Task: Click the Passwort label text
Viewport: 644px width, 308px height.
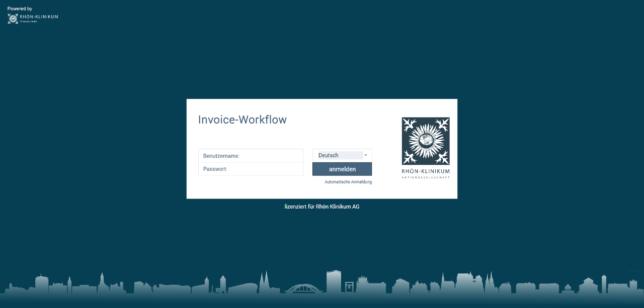Action: tap(215, 169)
